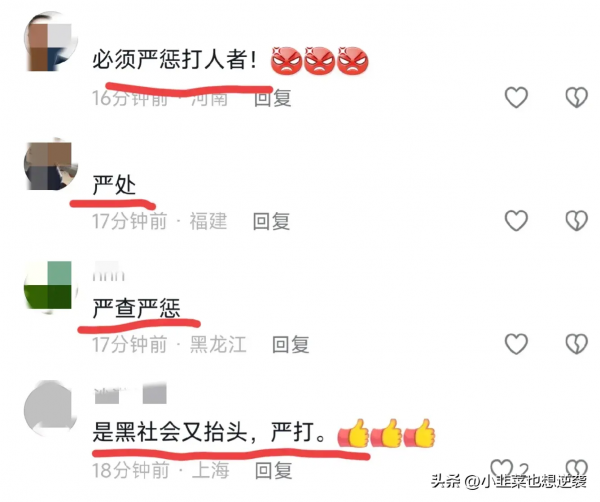
Task: Like the 严处 comment from 福建
Action: coord(516,220)
